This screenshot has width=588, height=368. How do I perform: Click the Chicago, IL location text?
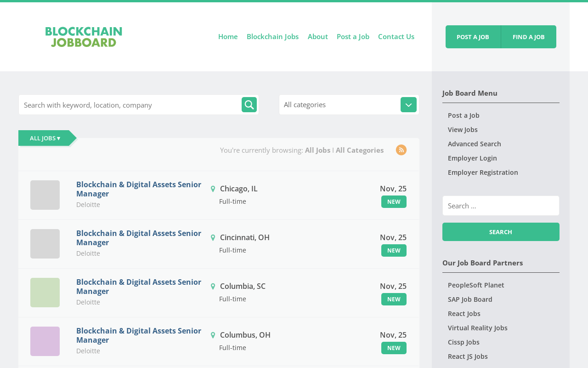(239, 189)
